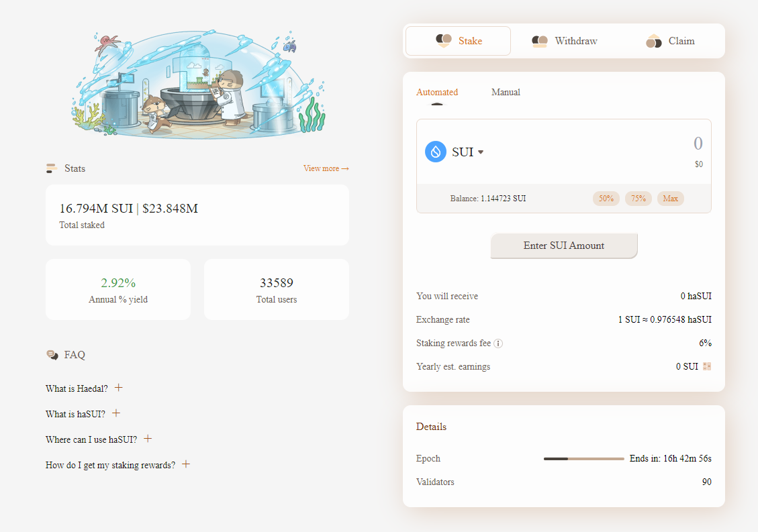Click the Epoch progress bar

583,459
